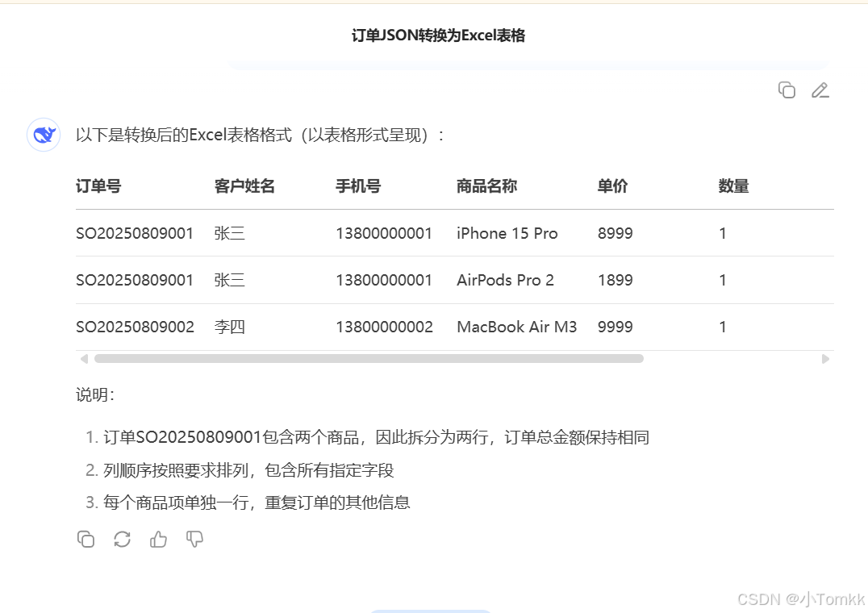Viewport: 868px width, 613px height.
Task: Click unit price 9999
Action: click(x=615, y=327)
